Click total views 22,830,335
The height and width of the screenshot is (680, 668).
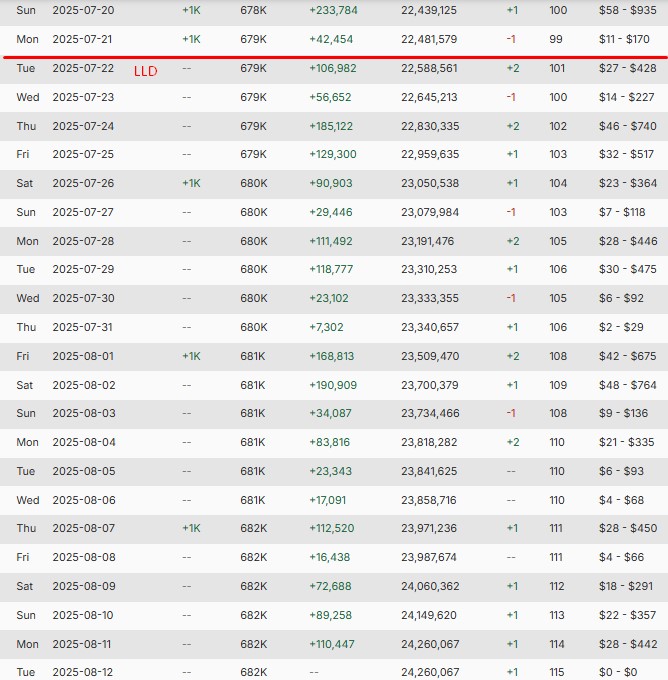click(x=430, y=126)
